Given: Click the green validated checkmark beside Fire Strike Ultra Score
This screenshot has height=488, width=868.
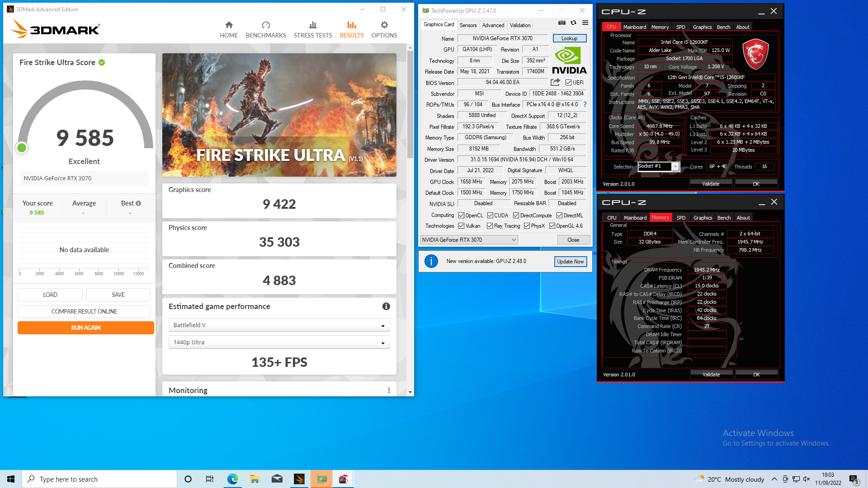Looking at the screenshot, I should tap(102, 62).
